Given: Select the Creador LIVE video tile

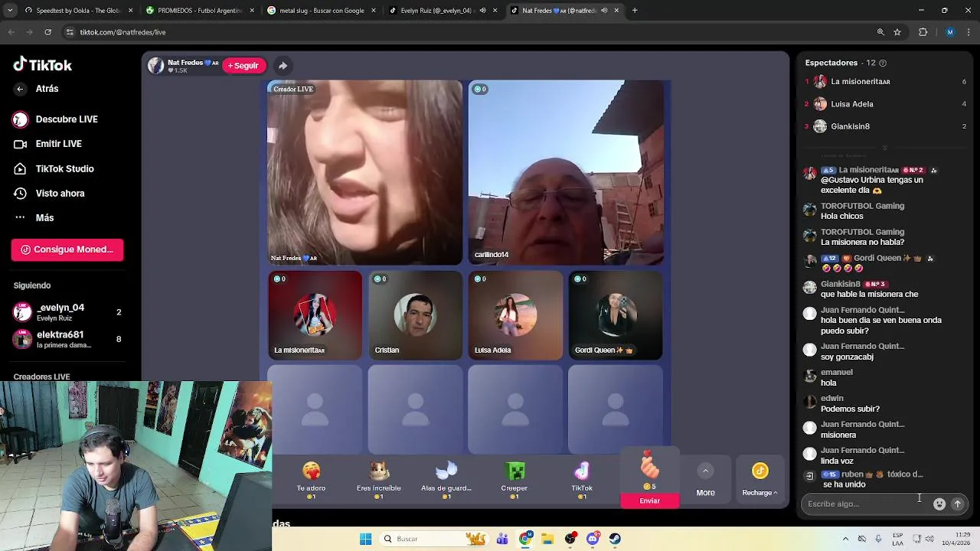Looking at the screenshot, I should [x=364, y=172].
